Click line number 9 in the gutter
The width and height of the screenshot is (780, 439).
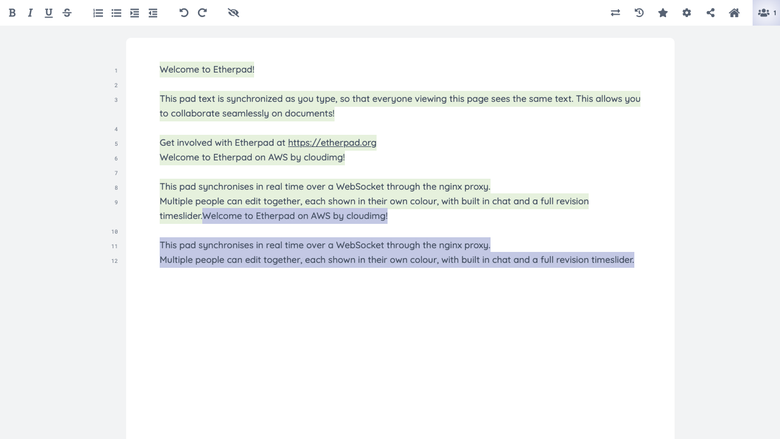(116, 202)
